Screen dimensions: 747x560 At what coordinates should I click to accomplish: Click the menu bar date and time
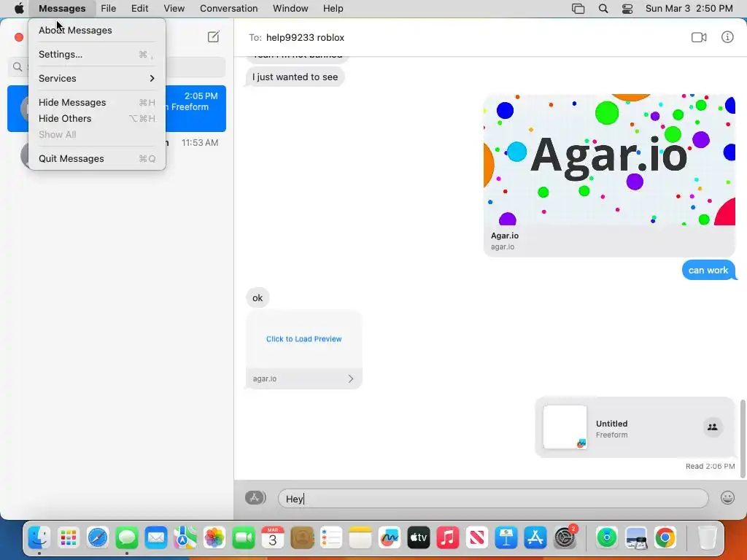click(689, 9)
